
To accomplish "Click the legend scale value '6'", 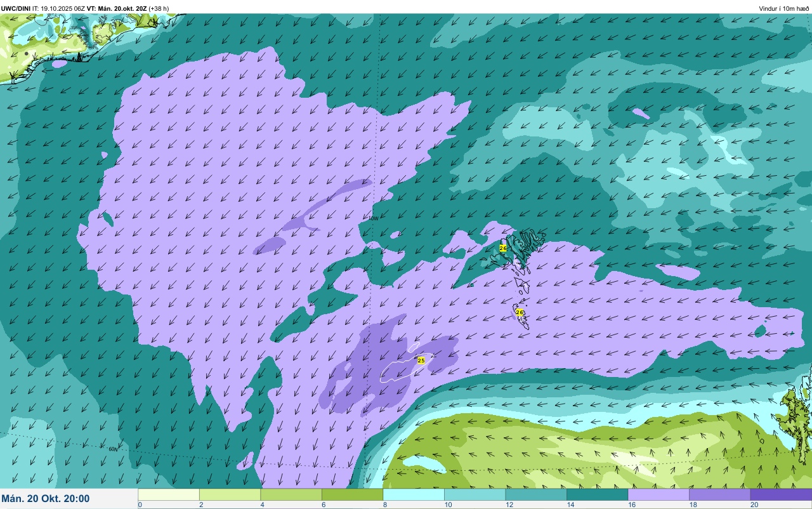I will click(323, 505).
